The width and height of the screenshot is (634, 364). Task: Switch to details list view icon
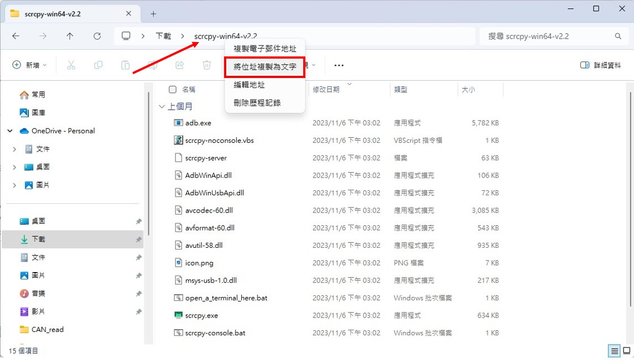click(x=615, y=351)
